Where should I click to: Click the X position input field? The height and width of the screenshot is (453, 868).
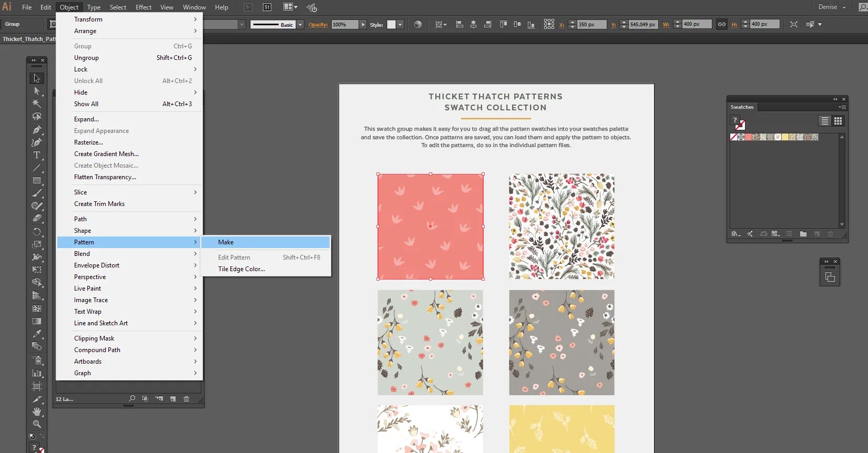[x=591, y=24]
